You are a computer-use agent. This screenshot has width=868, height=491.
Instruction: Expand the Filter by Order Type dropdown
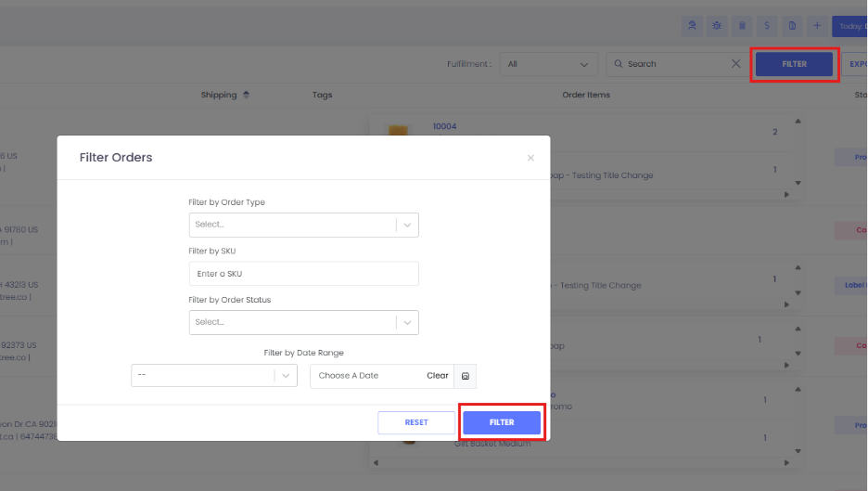pyautogui.click(x=407, y=225)
